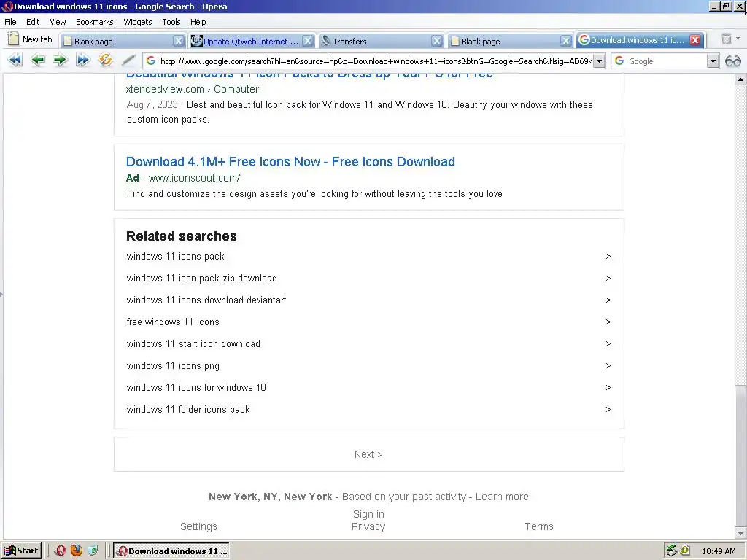Screen dimensions: 747x560
Task: Close the Transfers tab
Action: (436, 41)
